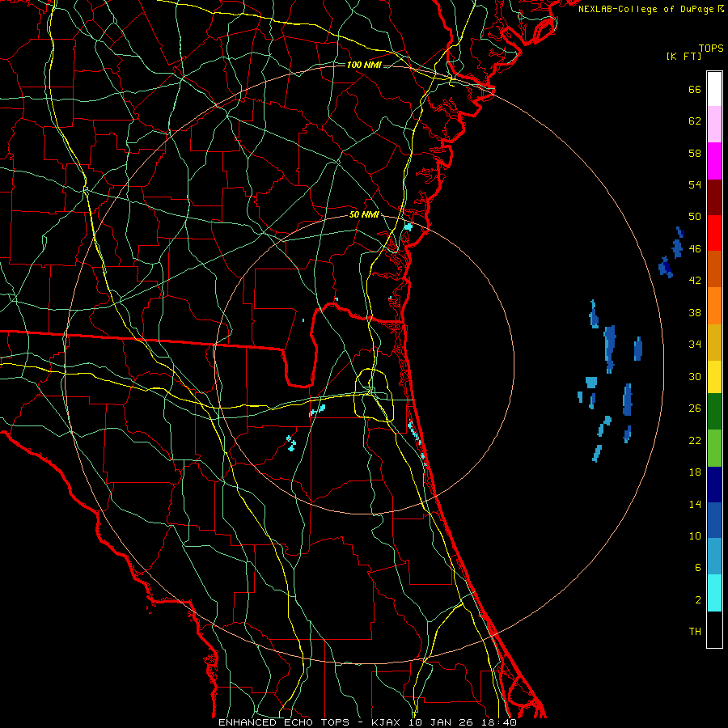This screenshot has height=728, width=728.
Task: Click the NEXLAB-College of DuPage credit text
Action: tap(647, 9)
